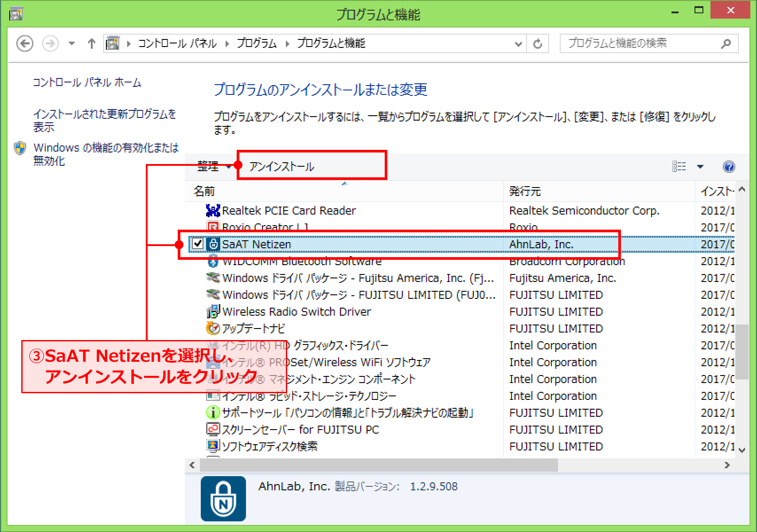757x532 pixels.
Task: Sort list by 発行元 column
Action: click(x=599, y=192)
